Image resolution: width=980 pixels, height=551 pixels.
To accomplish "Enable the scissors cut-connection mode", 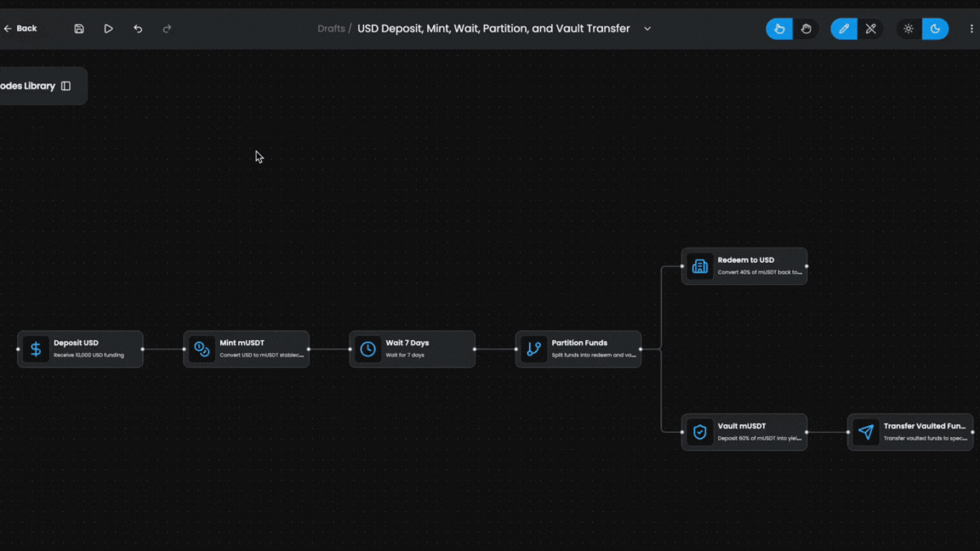I will tap(870, 28).
